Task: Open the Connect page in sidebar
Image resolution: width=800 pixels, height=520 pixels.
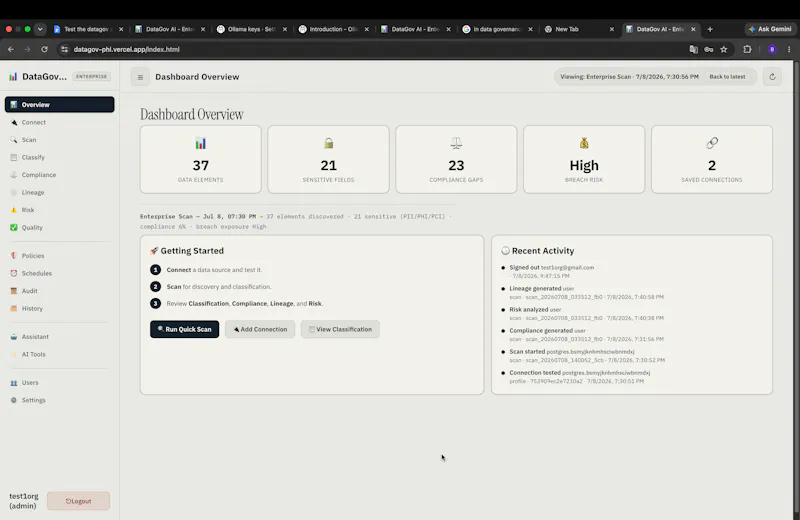Action: click(x=59, y=122)
